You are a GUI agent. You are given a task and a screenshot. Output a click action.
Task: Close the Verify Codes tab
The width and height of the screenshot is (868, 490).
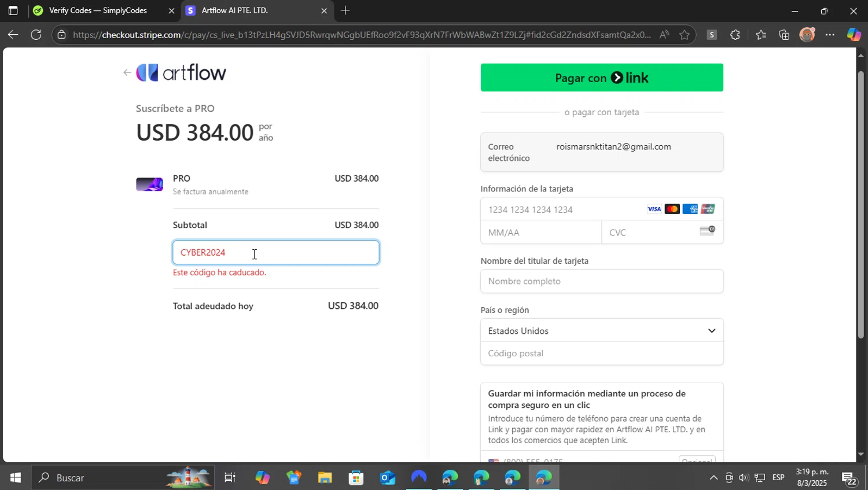171,10
